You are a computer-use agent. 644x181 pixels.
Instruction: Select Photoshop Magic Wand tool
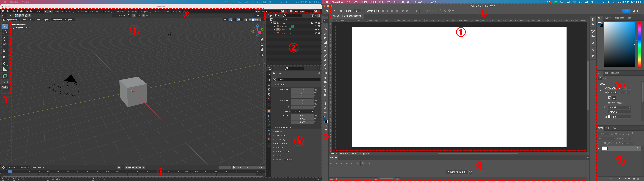point(325,34)
